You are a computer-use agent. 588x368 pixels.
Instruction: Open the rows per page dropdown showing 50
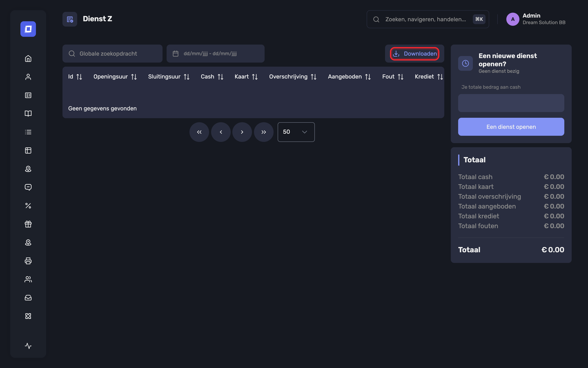(296, 132)
